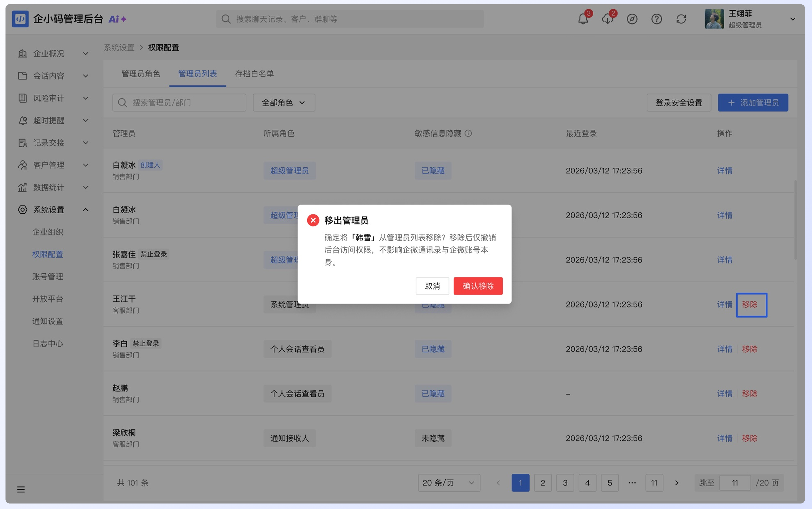
Task: Click 确认移除 to confirm removal
Action: (478, 286)
